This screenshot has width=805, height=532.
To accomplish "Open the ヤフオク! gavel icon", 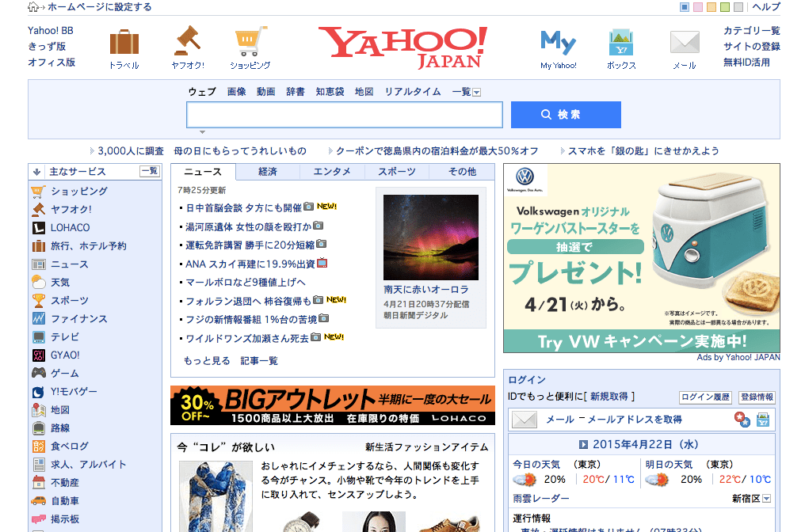I will click(x=188, y=40).
